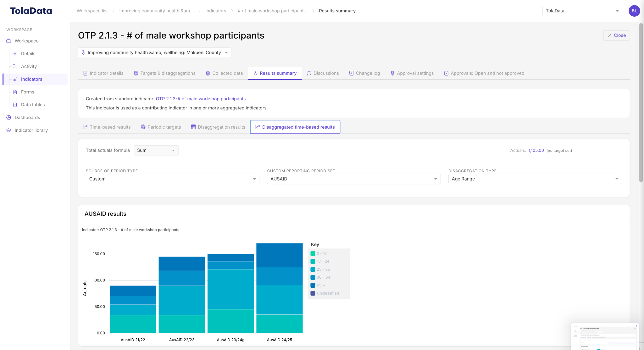Toggle the Unclassified legend series

coord(325,293)
